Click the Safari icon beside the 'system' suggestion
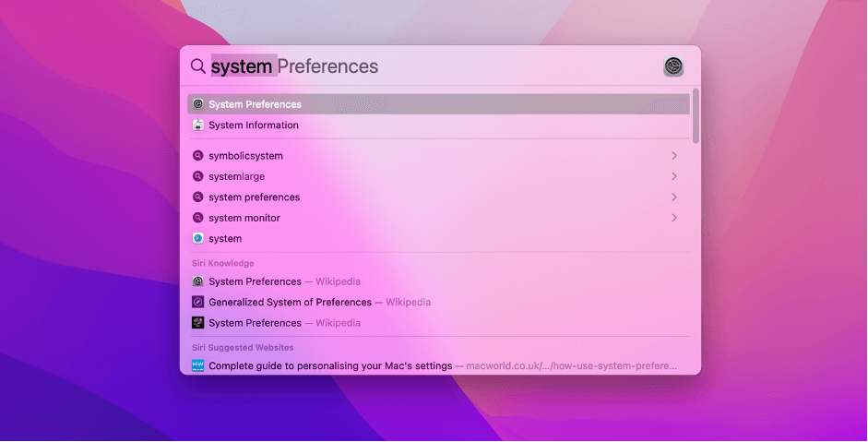Screen dimensions: 868x442 pyautogui.click(x=197, y=238)
